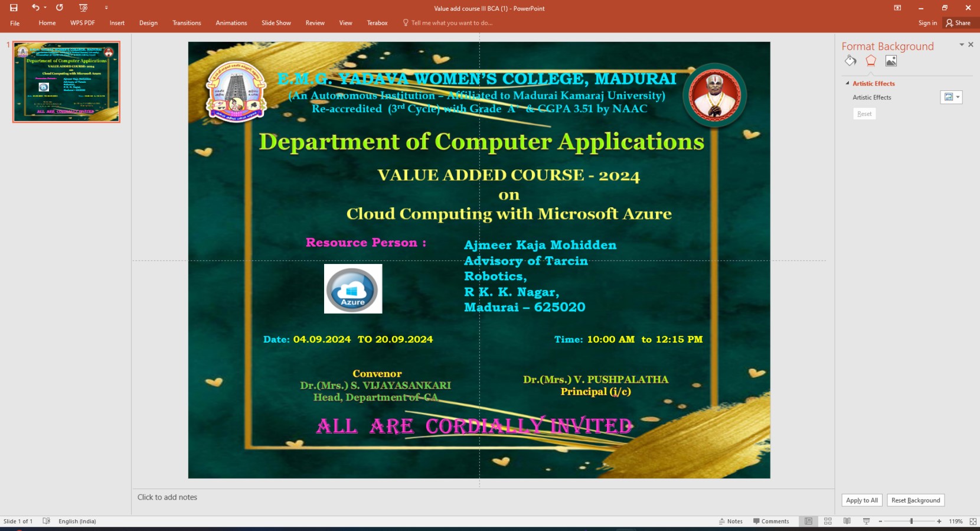Select the Design tab
Screen dimensions: 980x531
tap(148, 23)
